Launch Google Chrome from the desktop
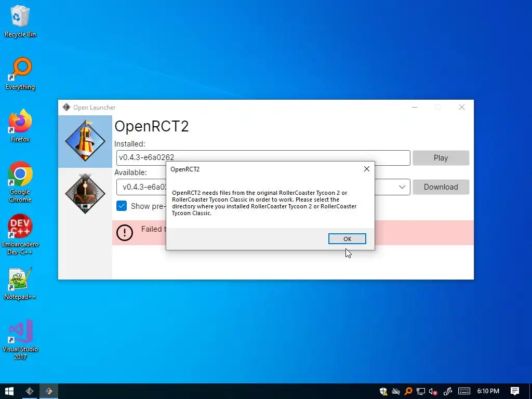 20,182
